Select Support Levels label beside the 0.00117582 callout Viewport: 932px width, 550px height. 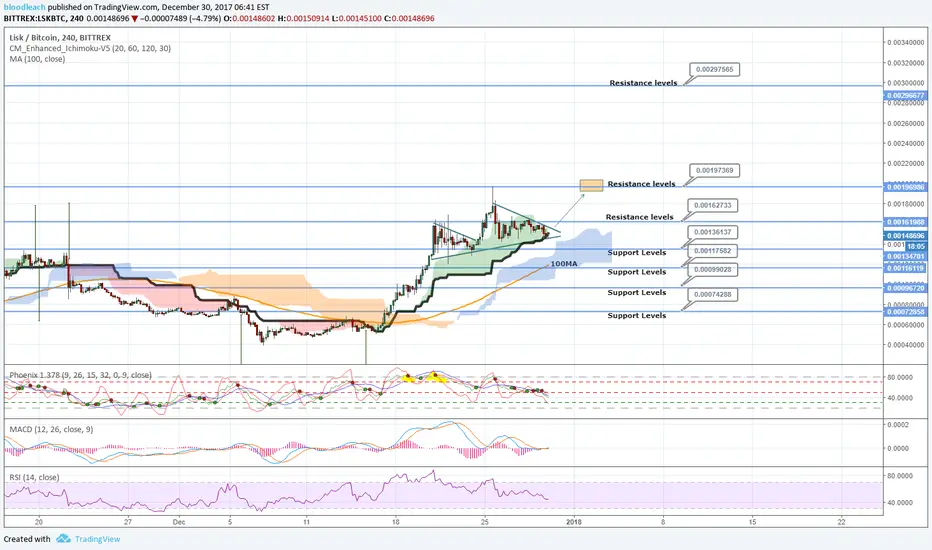tap(637, 272)
